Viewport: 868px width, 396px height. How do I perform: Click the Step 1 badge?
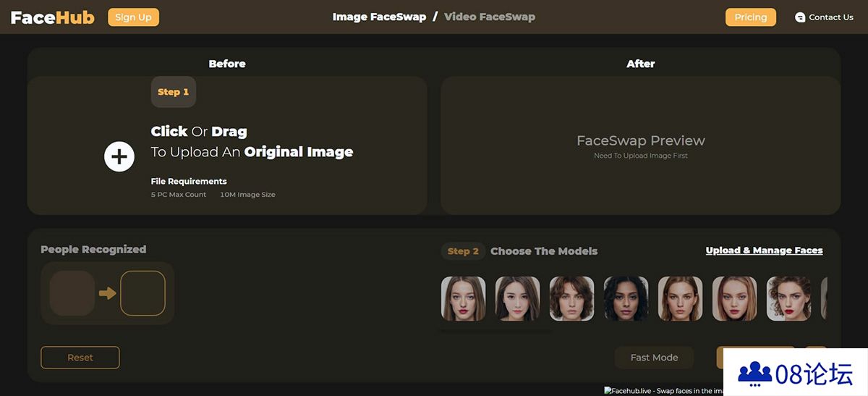174,92
